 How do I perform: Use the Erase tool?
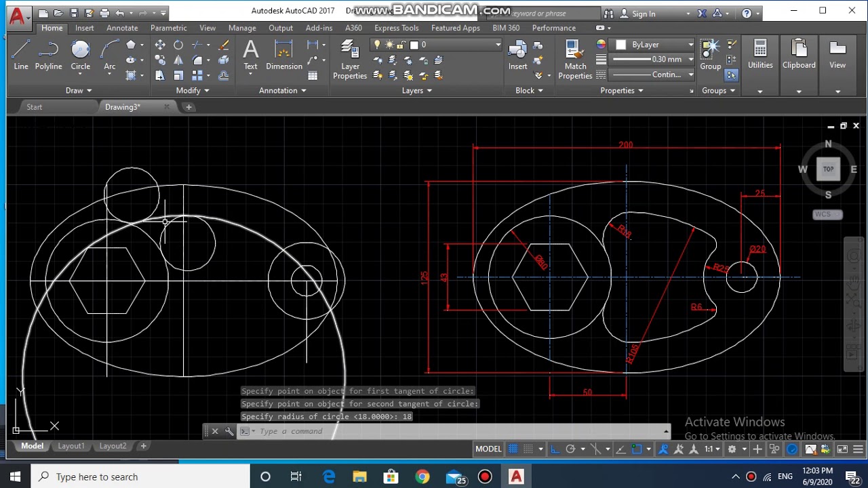tap(224, 45)
